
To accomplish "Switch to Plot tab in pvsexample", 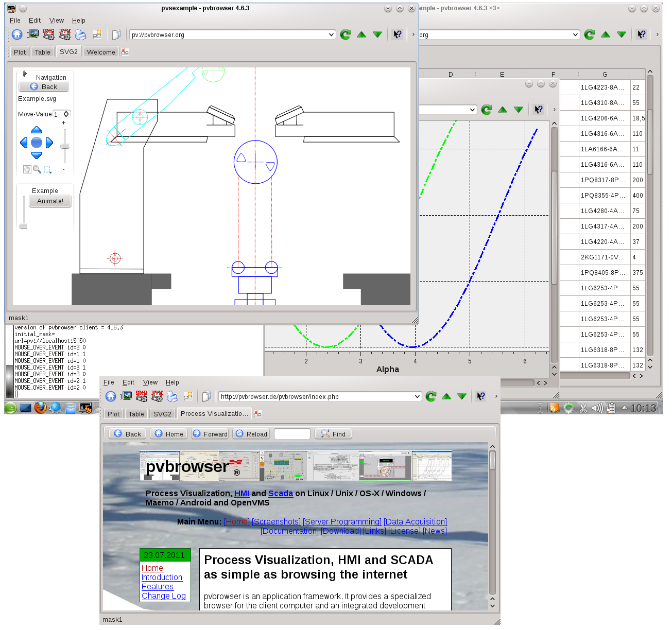I will coord(20,52).
